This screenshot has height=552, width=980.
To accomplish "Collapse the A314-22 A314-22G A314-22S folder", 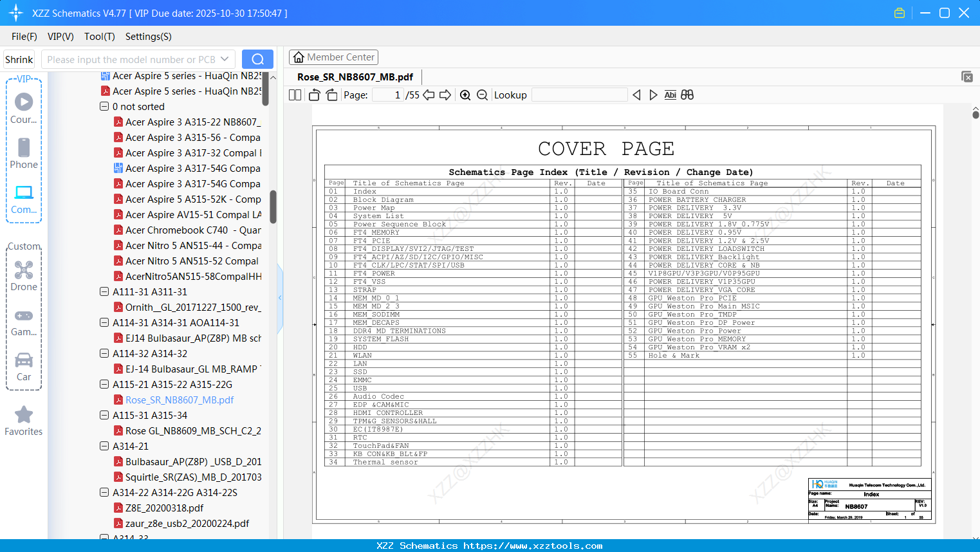I will click(x=104, y=492).
